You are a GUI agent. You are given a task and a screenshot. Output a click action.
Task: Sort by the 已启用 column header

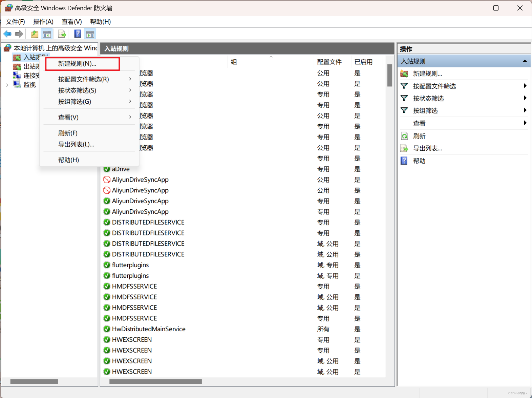click(366, 62)
